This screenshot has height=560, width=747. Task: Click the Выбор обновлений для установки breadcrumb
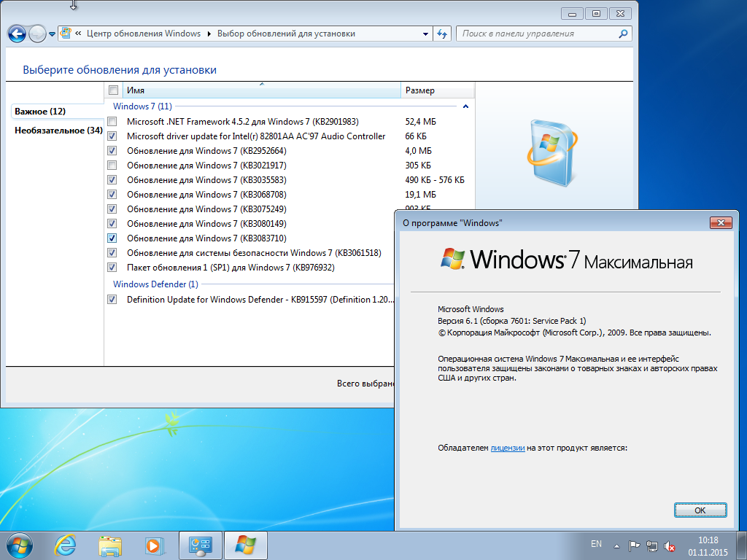[286, 34]
